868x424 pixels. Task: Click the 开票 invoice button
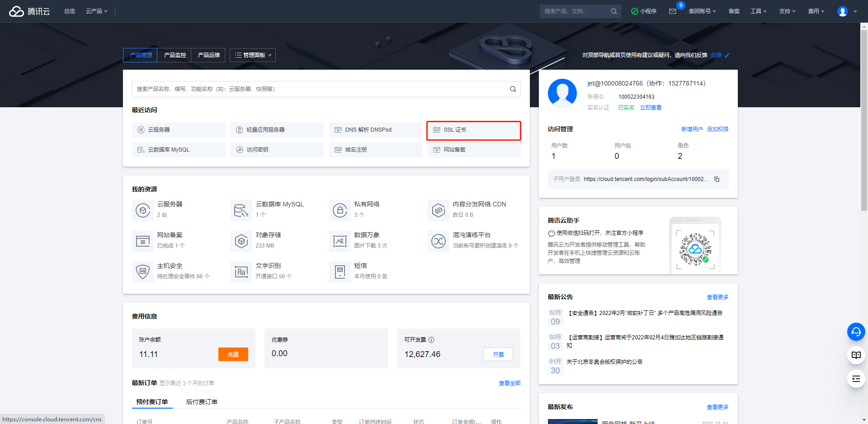coord(498,354)
